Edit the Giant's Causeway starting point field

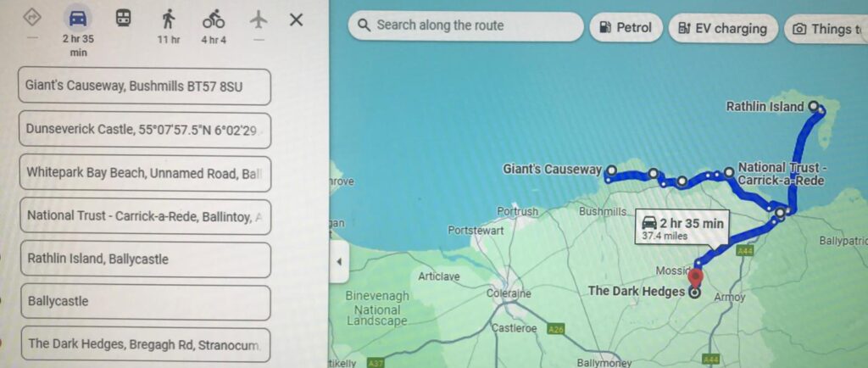(x=144, y=86)
